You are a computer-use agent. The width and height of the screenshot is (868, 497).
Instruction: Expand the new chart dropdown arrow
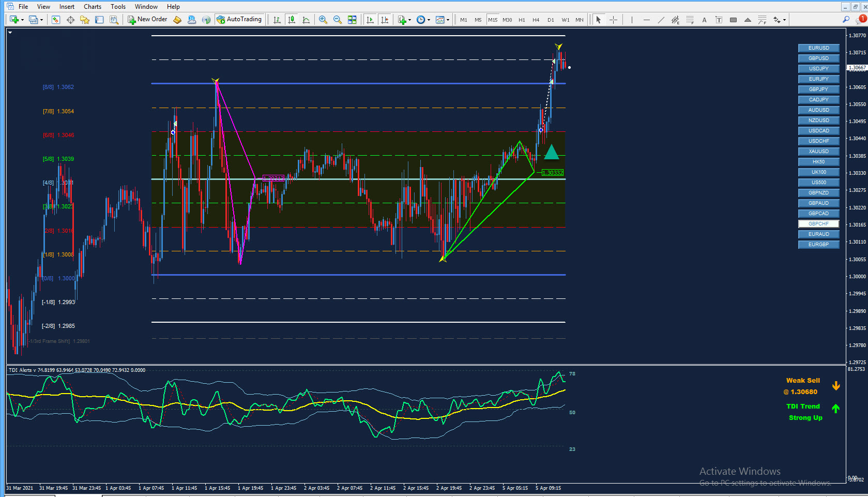22,20
